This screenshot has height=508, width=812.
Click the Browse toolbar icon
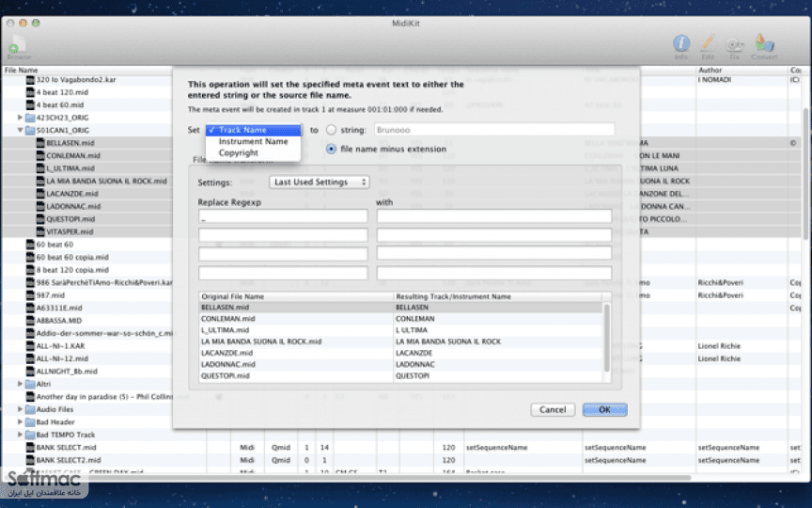19,46
